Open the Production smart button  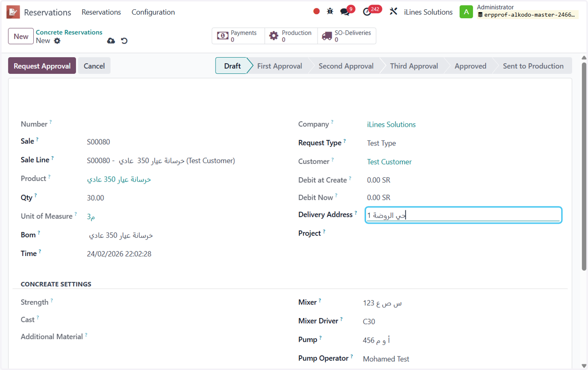291,36
